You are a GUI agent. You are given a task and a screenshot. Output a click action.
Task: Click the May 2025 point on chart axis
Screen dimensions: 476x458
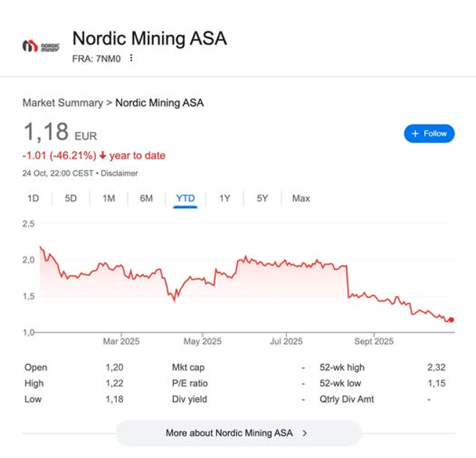tap(203, 342)
